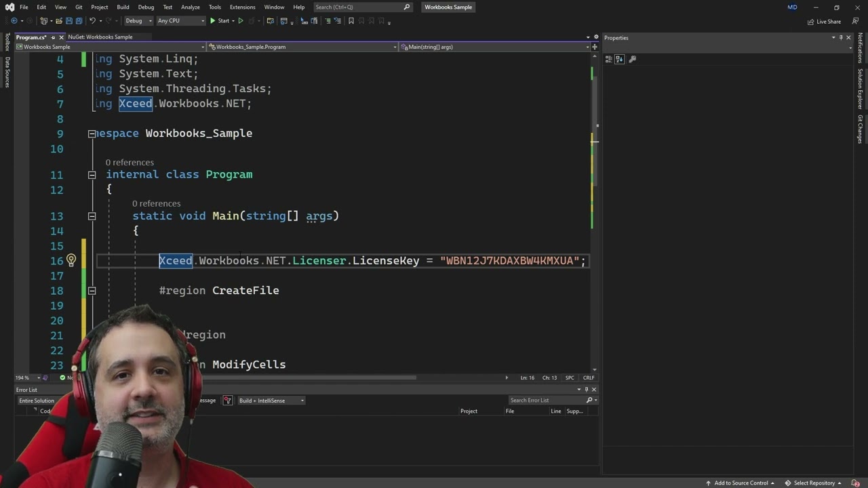
Task: Click Add to Source Control in the status bar
Action: pyautogui.click(x=741, y=483)
